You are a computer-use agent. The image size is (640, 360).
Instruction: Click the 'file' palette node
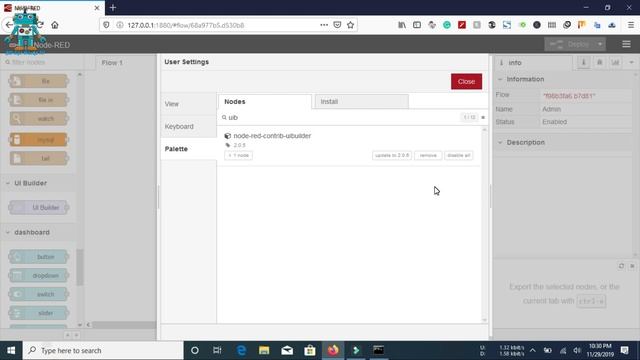point(39,81)
